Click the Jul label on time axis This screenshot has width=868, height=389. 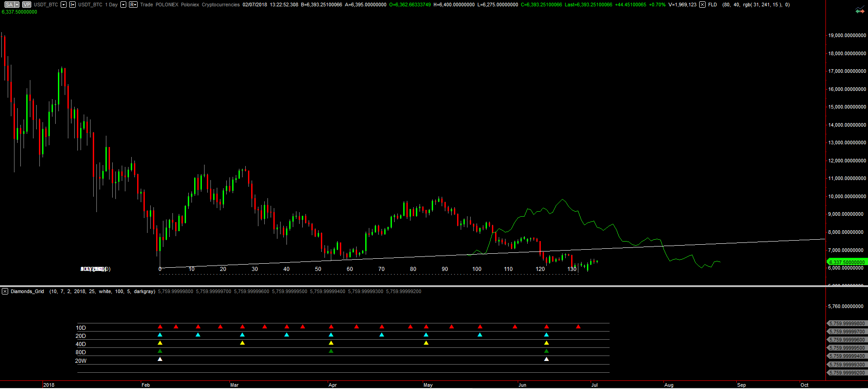pos(595,385)
